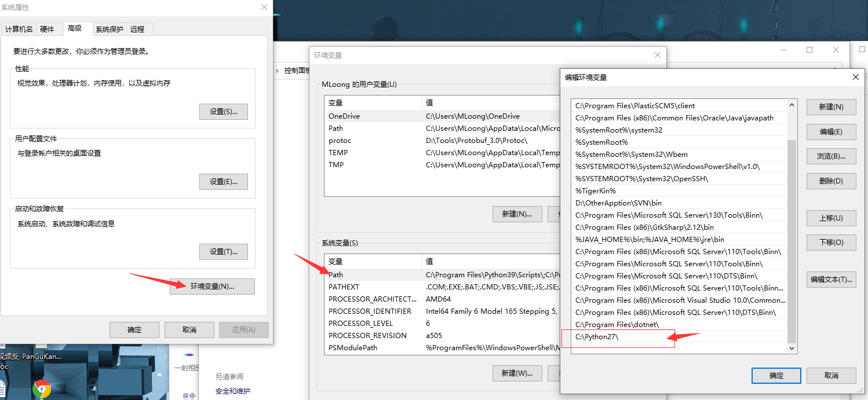Screen dimensions: 868x400
Task: Select the SQL Server\130\Tools\Binn\ entry
Action: [x=679, y=215]
